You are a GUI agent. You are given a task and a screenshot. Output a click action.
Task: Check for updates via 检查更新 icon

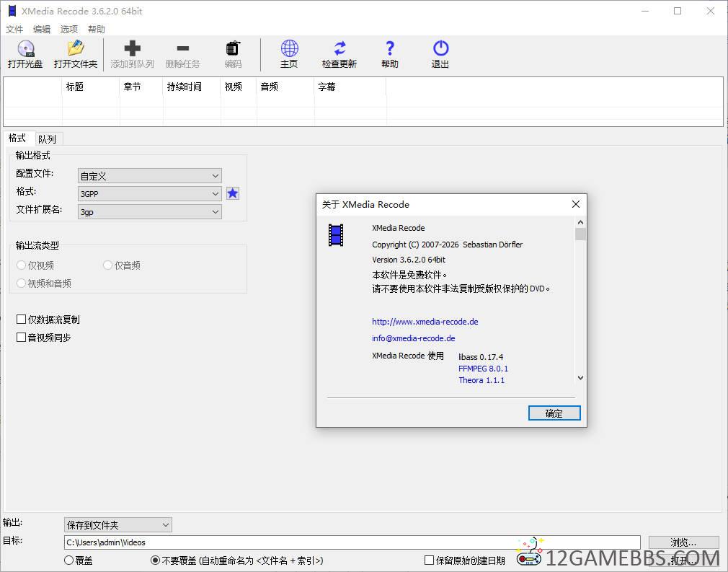point(339,54)
